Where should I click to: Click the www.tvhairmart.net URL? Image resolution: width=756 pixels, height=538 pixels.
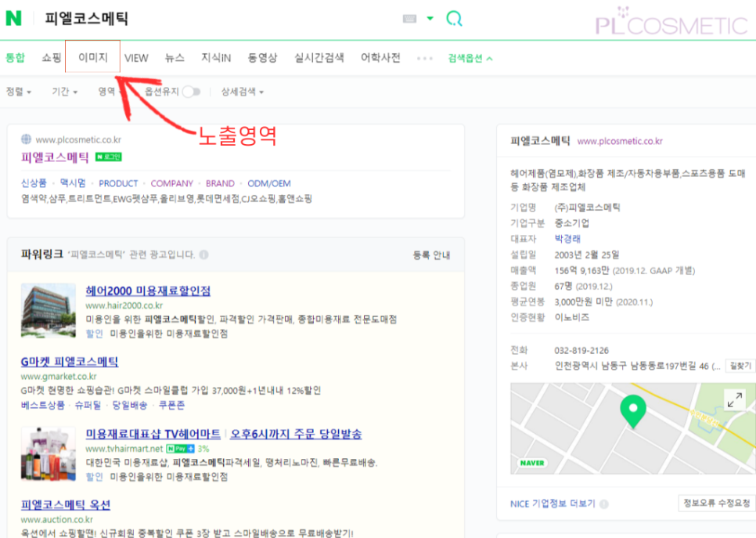tap(124, 449)
